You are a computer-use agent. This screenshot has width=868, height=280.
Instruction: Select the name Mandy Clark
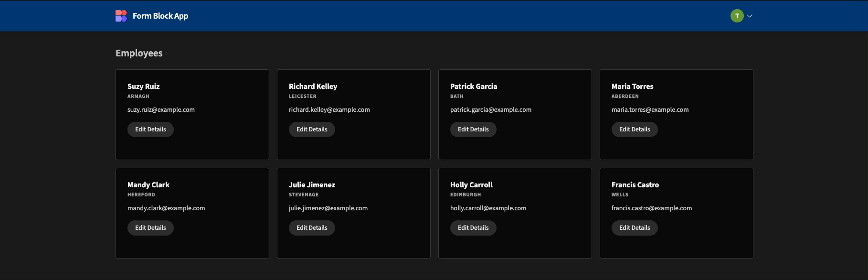point(148,185)
